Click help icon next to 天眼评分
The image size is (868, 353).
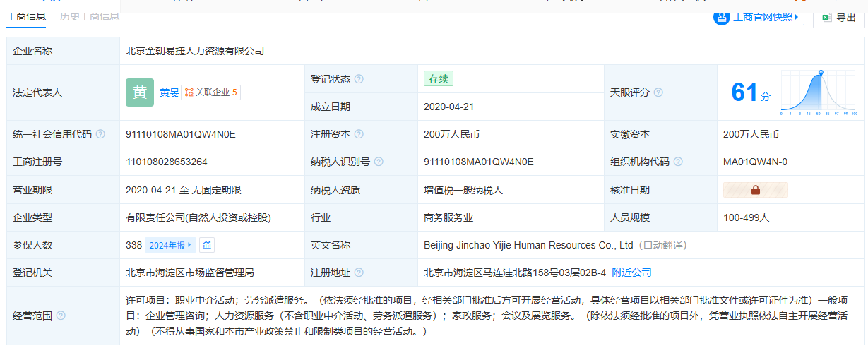[658, 92]
